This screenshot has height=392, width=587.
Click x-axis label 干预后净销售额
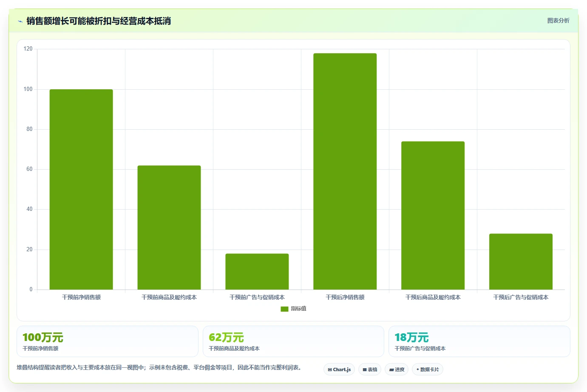point(345,297)
